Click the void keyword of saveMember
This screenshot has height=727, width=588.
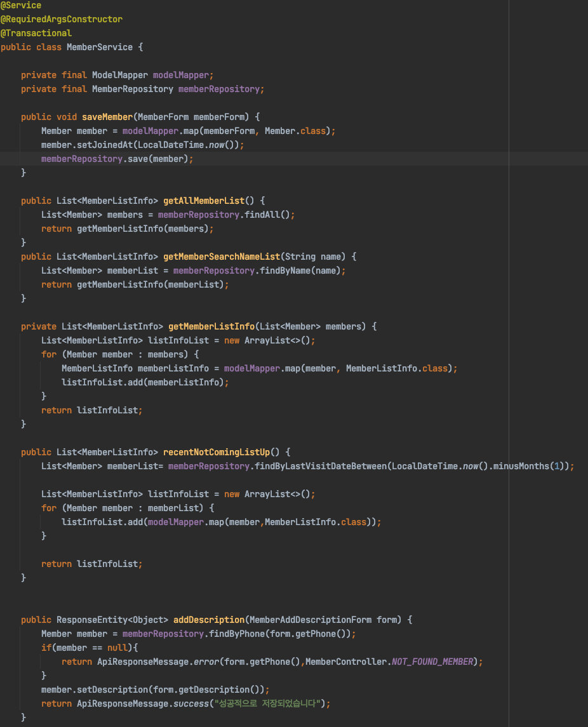tap(67, 117)
